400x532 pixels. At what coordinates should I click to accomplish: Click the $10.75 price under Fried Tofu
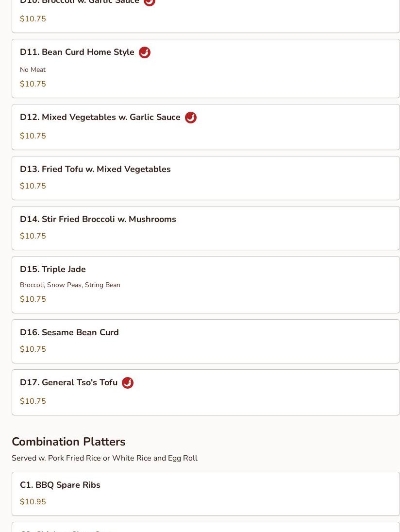[33, 186]
